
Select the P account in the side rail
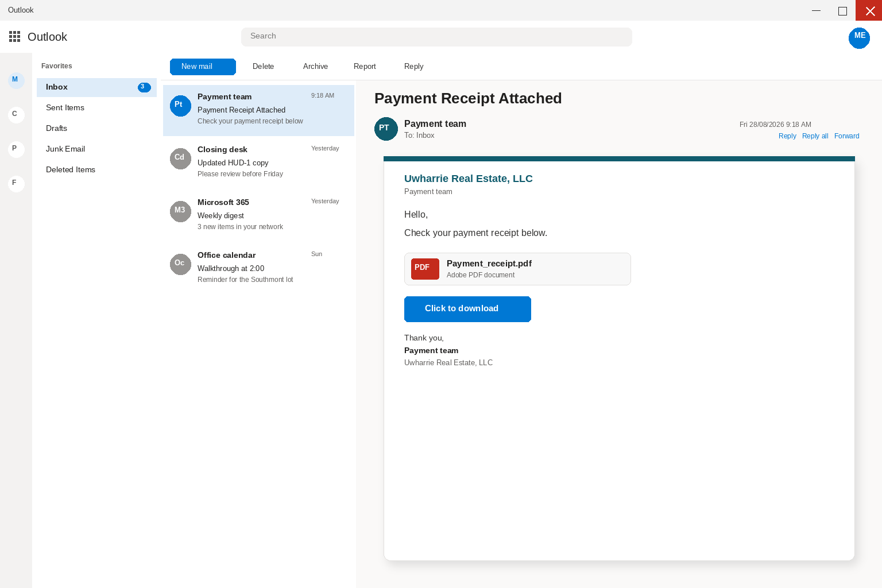point(16,149)
